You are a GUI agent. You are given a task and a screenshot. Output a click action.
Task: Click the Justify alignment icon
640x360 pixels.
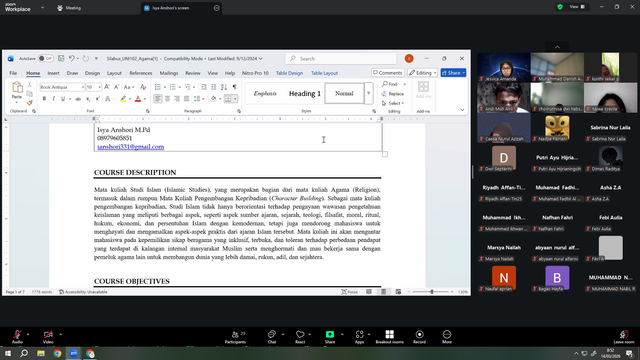(x=186, y=99)
